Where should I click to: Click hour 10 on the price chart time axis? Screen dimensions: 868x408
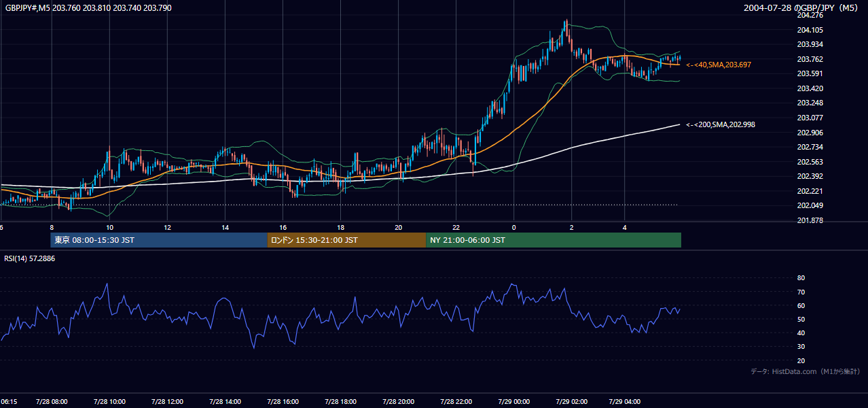109,227
